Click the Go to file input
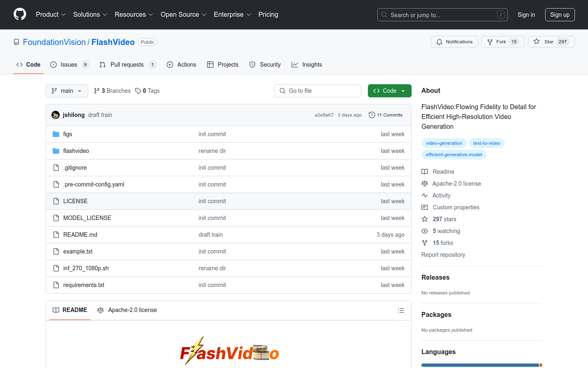This screenshot has width=588, height=368. coord(318,91)
